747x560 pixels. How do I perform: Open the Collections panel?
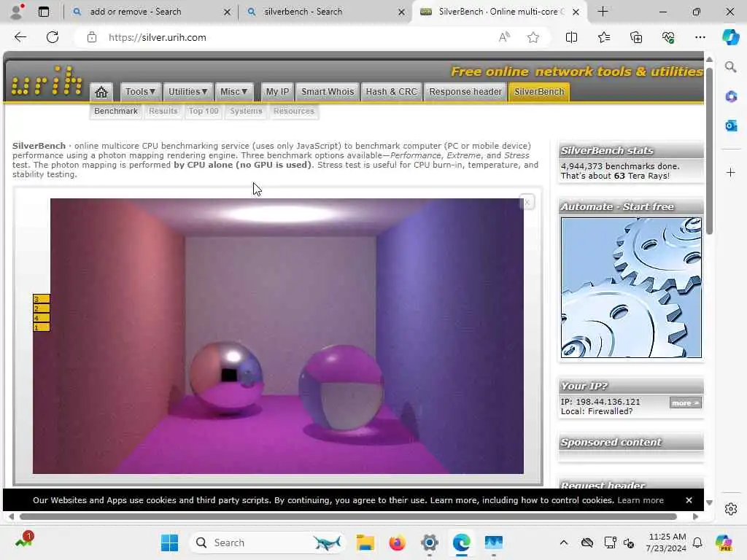(636, 37)
